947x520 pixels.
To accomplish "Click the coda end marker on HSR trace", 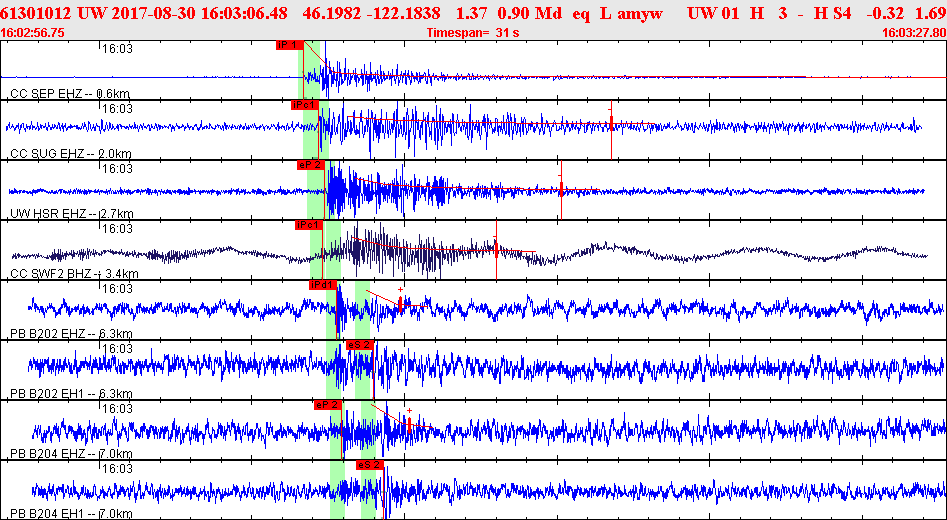I will [x=561, y=189].
